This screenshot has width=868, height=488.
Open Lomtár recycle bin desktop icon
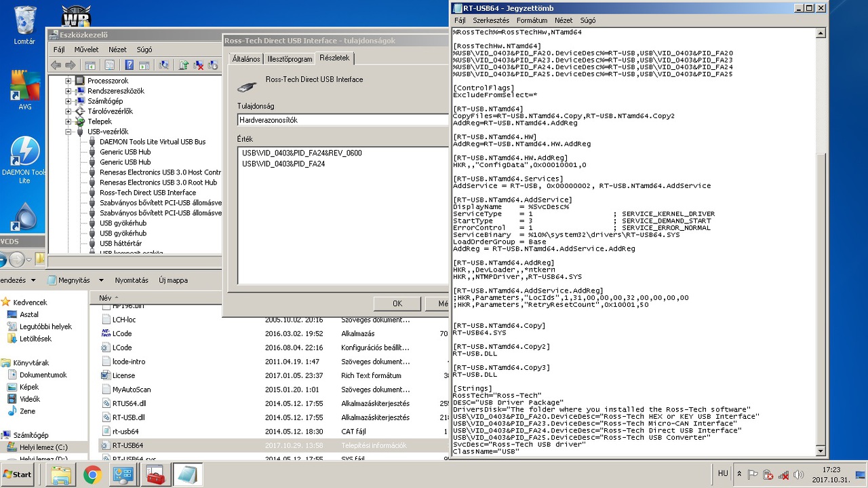tap(24, 26)
